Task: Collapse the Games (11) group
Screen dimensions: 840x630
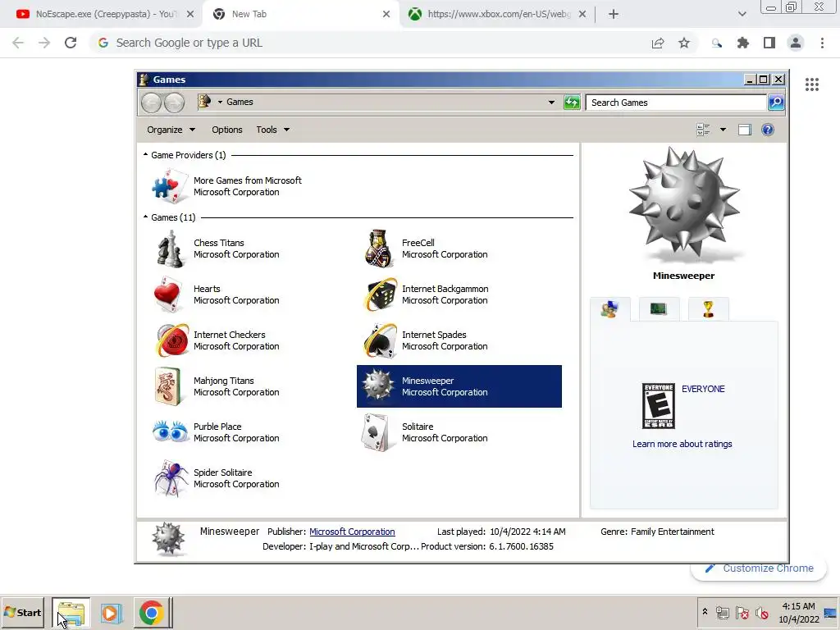Action: tap(146, 217)
